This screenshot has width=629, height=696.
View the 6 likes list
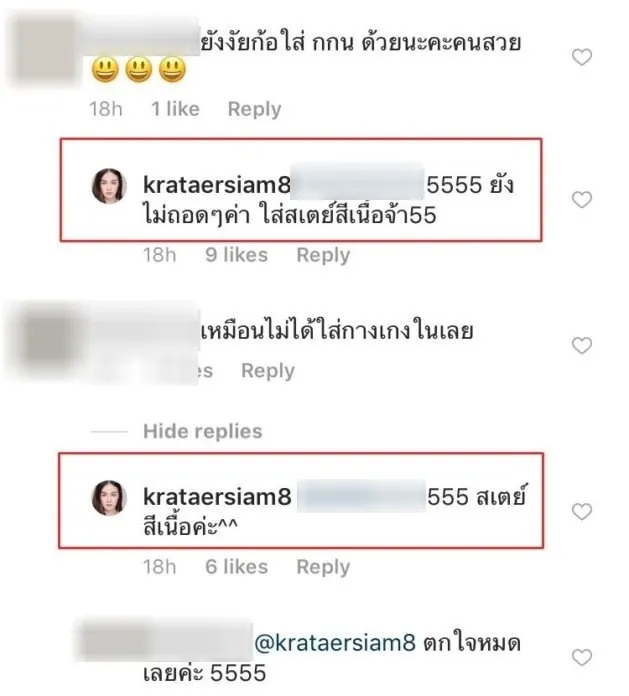pos(237,567)
